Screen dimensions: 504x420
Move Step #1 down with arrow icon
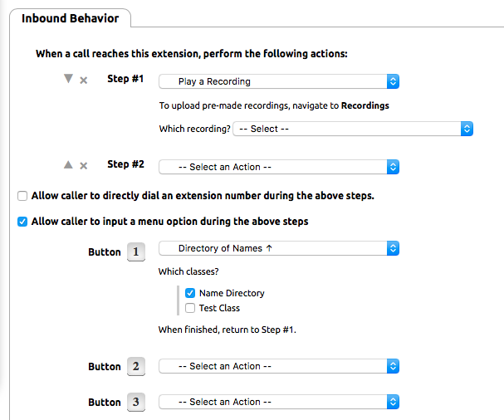point(69,80)
